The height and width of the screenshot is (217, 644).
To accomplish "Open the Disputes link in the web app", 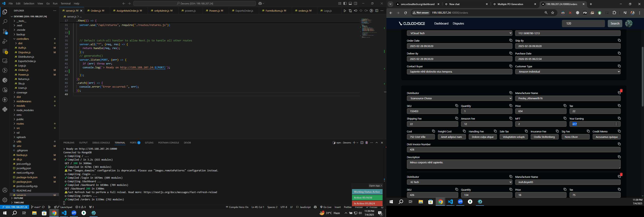I will pos(458,24).
